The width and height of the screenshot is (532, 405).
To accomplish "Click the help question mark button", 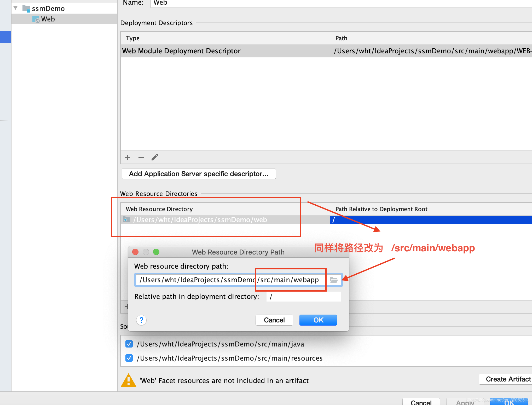I will click(141, 320).
